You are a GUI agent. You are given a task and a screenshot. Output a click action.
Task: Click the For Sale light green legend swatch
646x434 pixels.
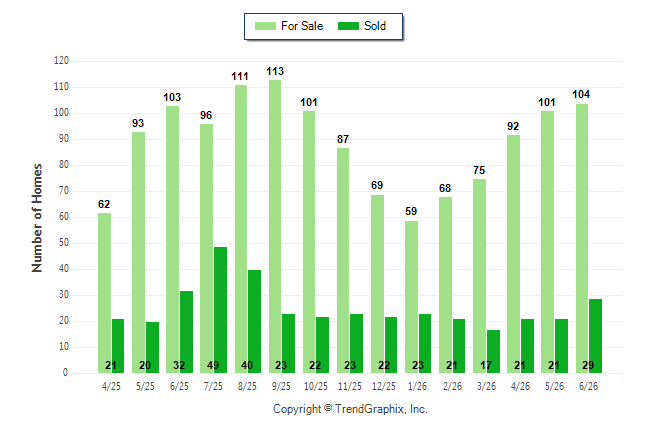[x=265, y=26]
